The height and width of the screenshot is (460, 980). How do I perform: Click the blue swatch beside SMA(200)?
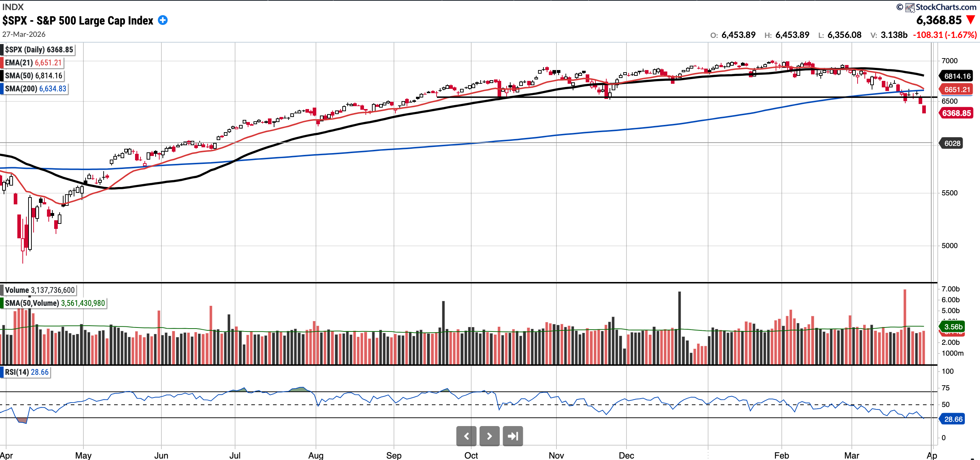pyautogui.click(x=2, y=89)
